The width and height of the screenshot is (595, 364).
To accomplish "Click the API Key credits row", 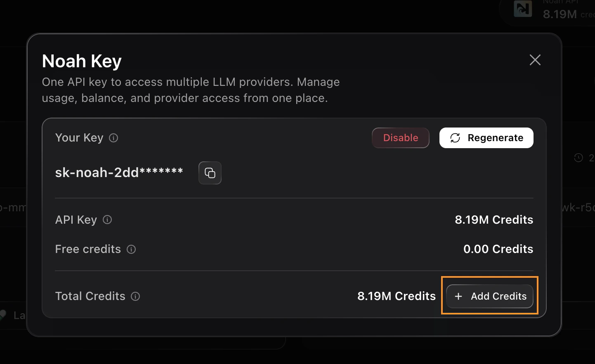I will coord(493,220).
